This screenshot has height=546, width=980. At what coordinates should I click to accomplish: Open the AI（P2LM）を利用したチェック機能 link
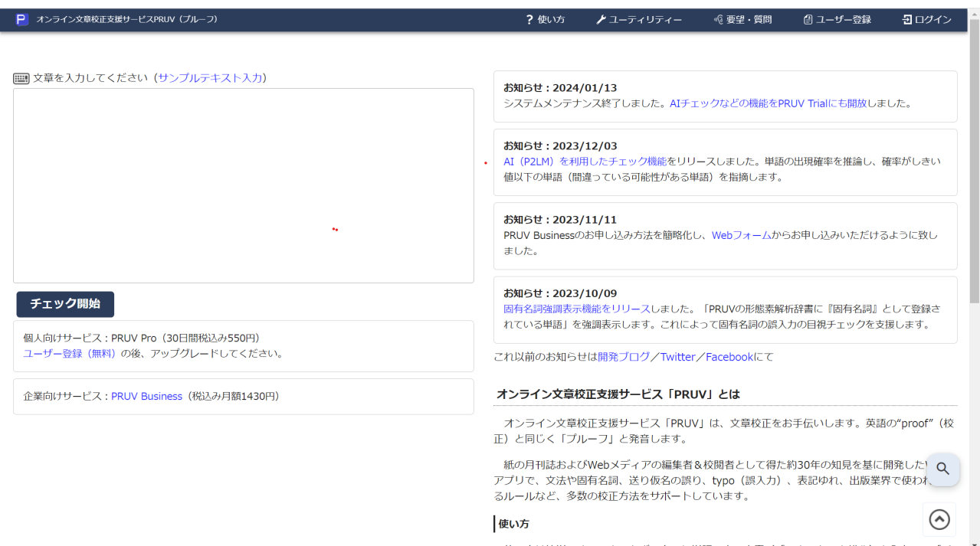click(585, 162)
